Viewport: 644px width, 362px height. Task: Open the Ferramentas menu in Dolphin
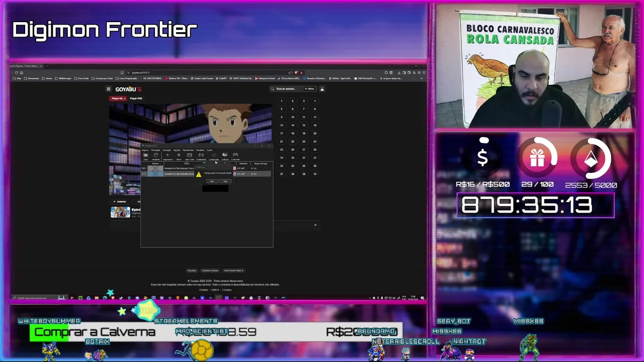(x=188, y=150)
